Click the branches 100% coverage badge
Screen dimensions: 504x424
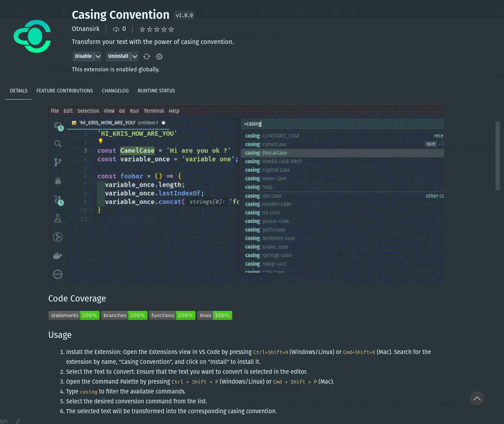(x=124, y=315)
